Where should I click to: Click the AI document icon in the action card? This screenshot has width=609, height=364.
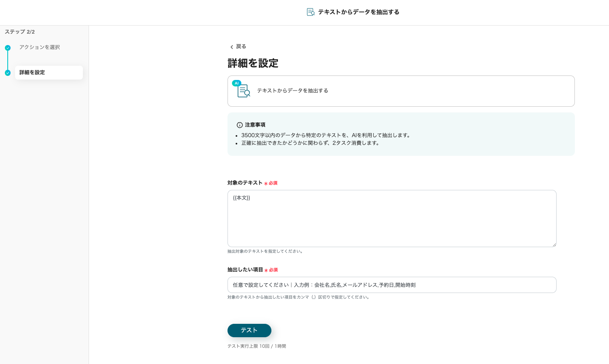(244, 91)
